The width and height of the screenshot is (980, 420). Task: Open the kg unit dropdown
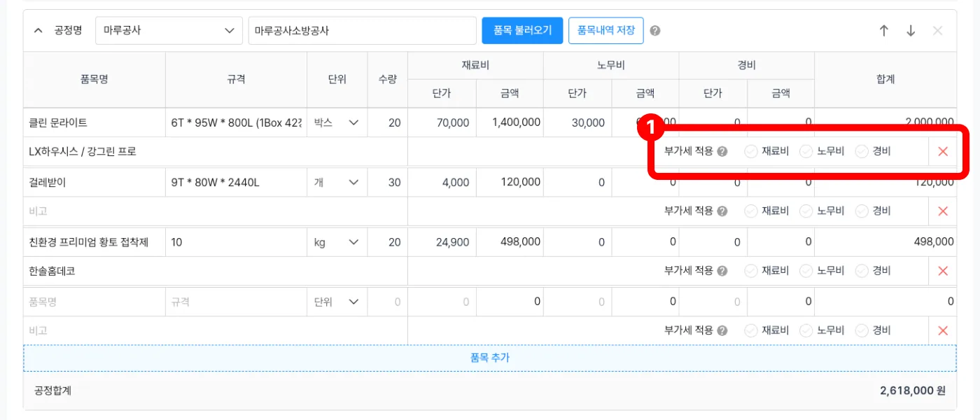[x=336, y=241]
